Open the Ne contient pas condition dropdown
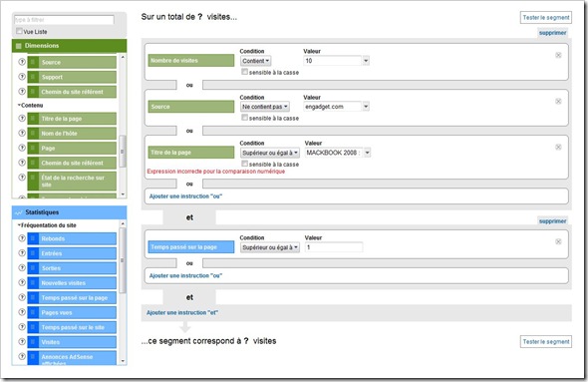The height and width of the screenshot is (382, 588). tap(265, 107)
